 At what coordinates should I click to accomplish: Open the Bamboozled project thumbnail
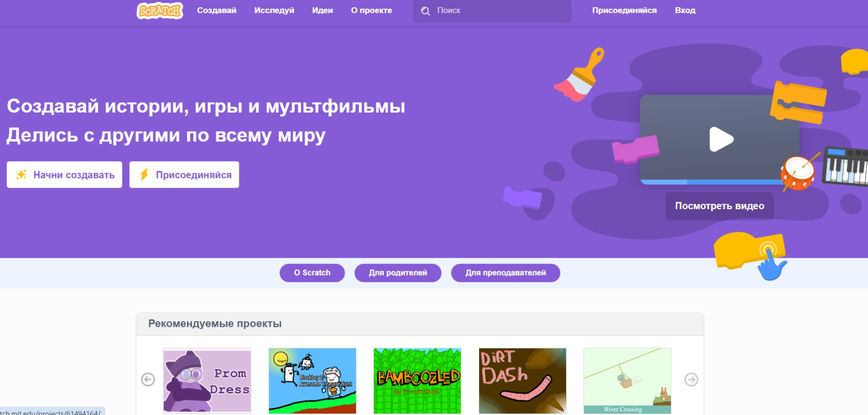(417, 381)
